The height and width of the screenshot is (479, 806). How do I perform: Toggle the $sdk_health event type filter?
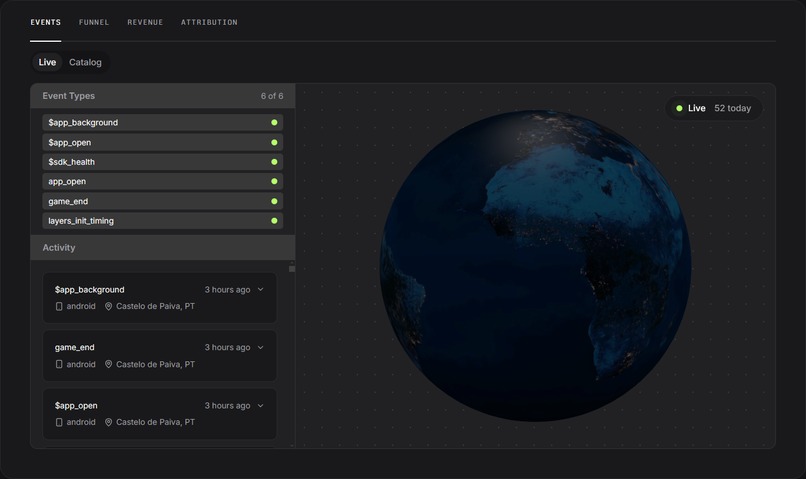click(162, 162)
